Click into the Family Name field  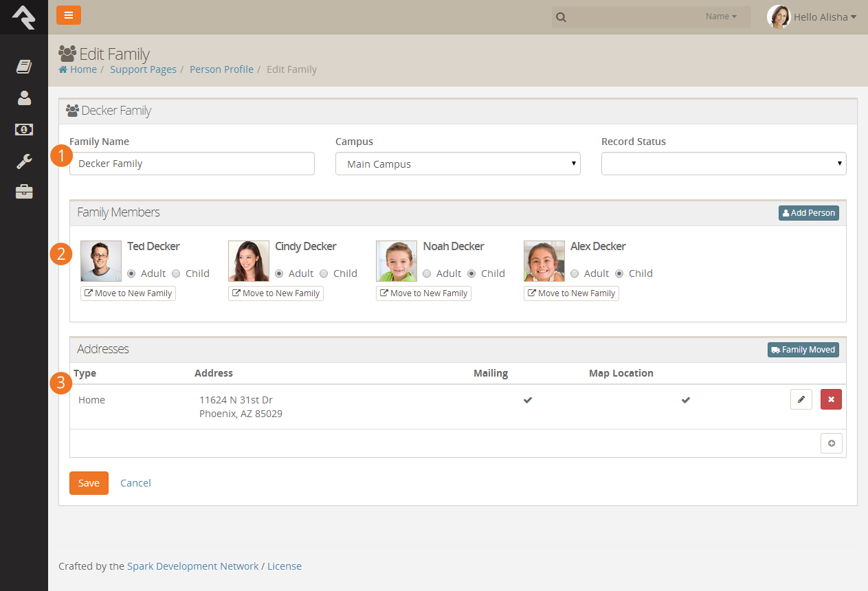click(192, 164)
